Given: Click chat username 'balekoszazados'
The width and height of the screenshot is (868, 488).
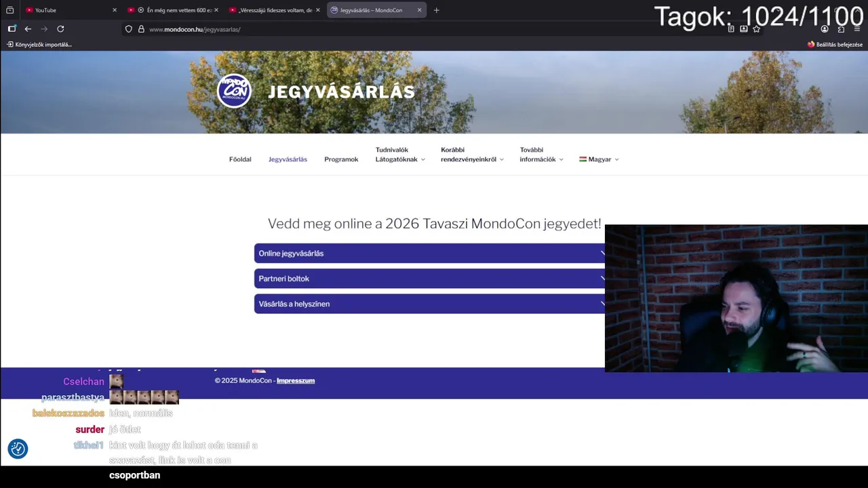Looking at the screenshot, I should [x=68, y=413].
